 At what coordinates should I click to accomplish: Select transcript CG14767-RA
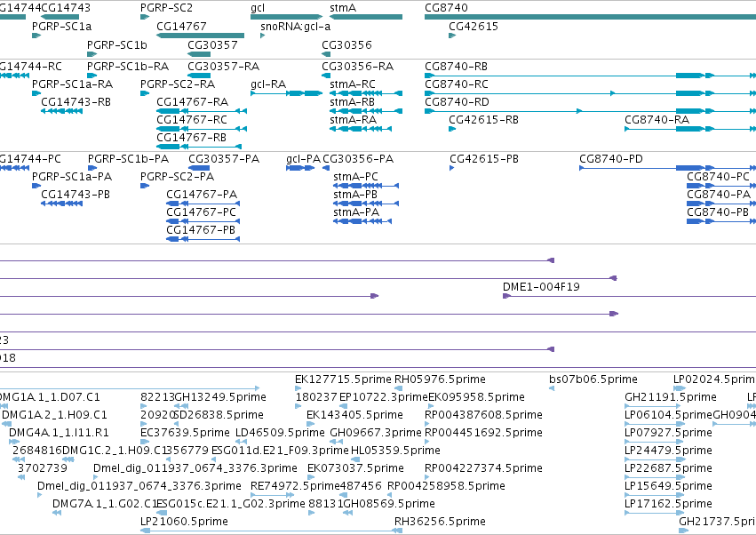(202, 111)
